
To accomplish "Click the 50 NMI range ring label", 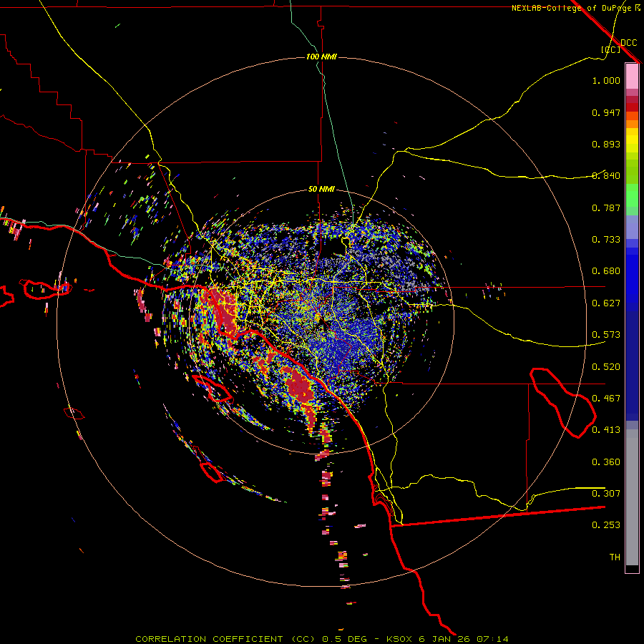I will [x=321, y=189].
